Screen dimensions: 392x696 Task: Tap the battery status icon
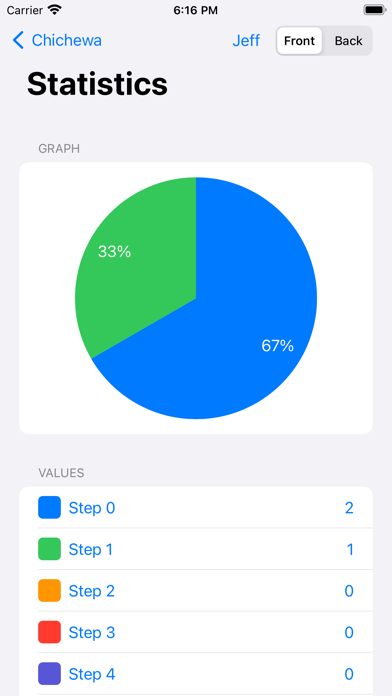(374, 10)
